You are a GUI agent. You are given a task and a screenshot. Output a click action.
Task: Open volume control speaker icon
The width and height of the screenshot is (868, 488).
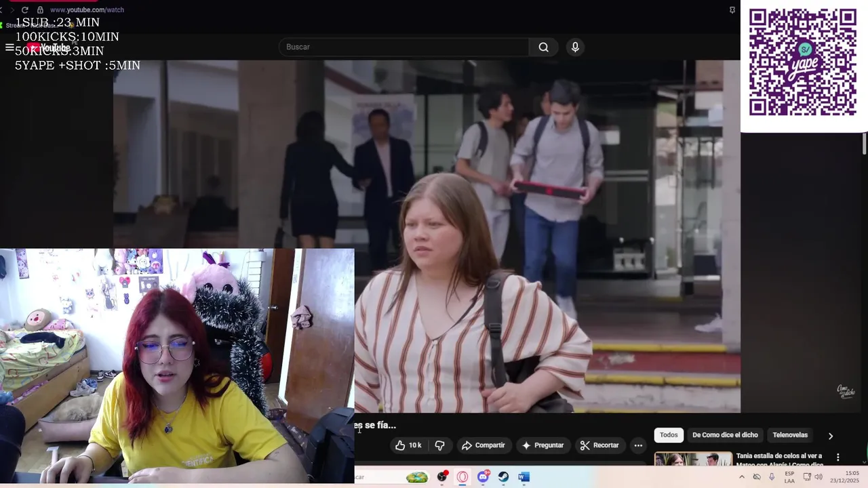click(x=818, y=477)
